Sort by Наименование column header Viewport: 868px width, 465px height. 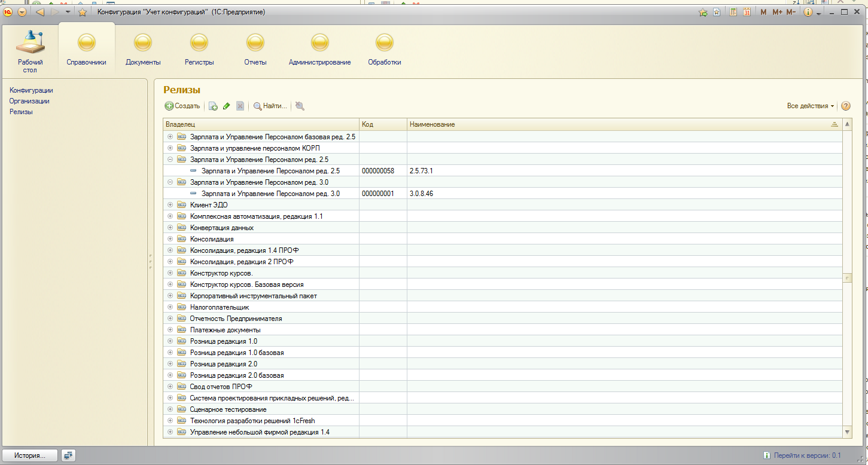pos(624,124)
